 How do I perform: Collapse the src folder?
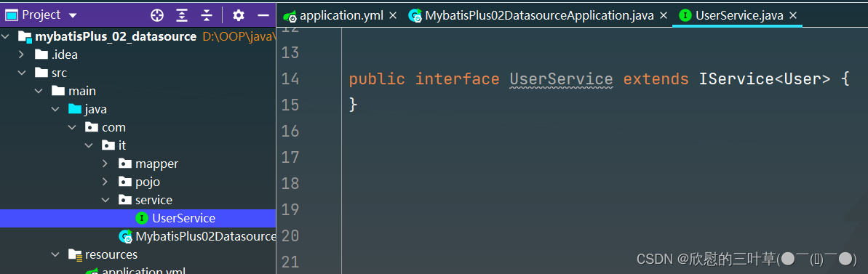[21, 73]
